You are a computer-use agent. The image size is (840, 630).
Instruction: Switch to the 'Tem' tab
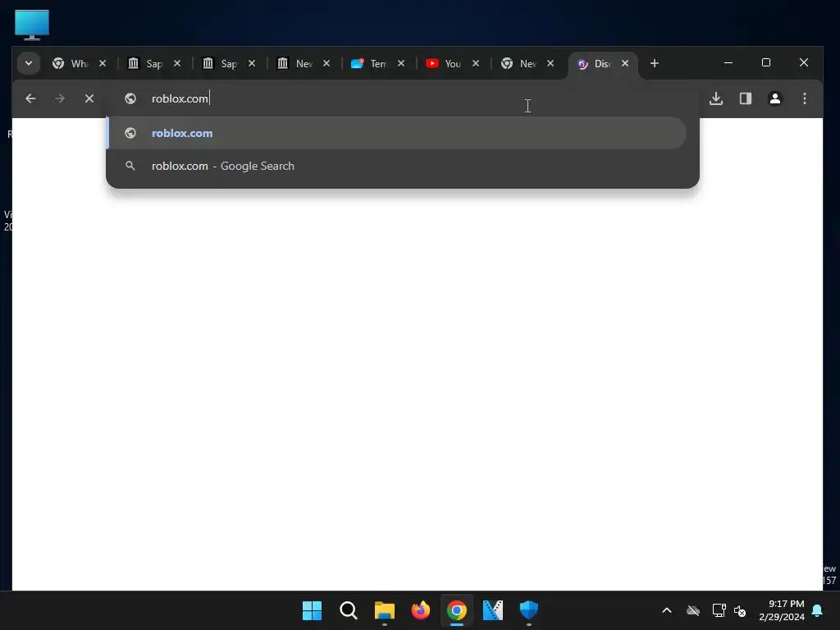[377, 64]
